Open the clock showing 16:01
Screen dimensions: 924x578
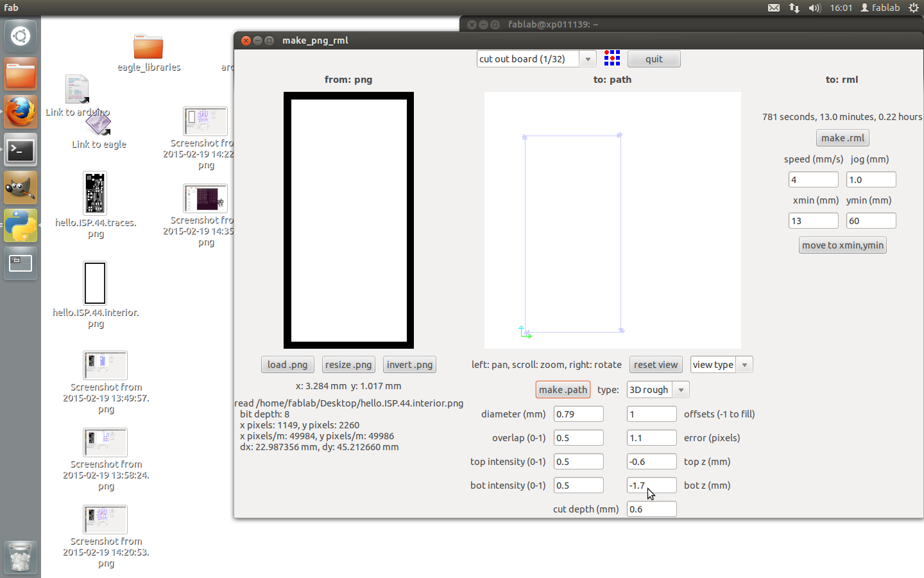click(x=841, y=8)
